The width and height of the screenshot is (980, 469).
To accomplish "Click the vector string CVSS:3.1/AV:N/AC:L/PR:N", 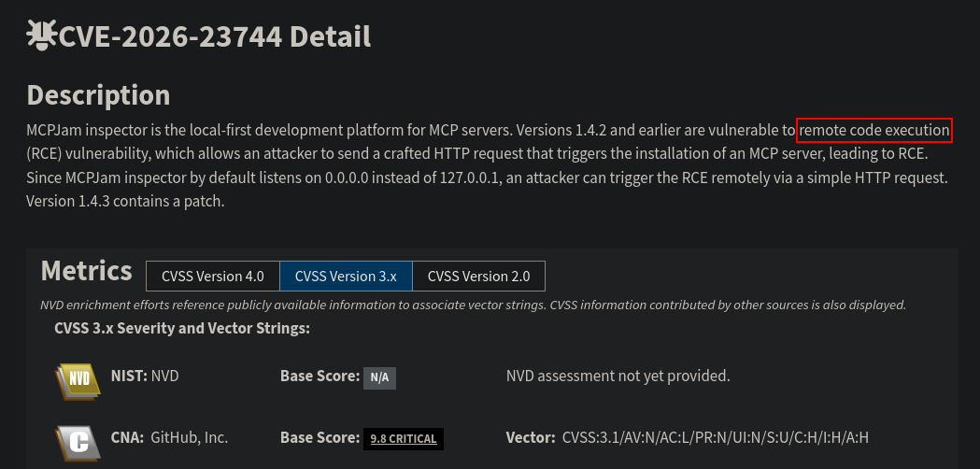I will click(716, 438).
